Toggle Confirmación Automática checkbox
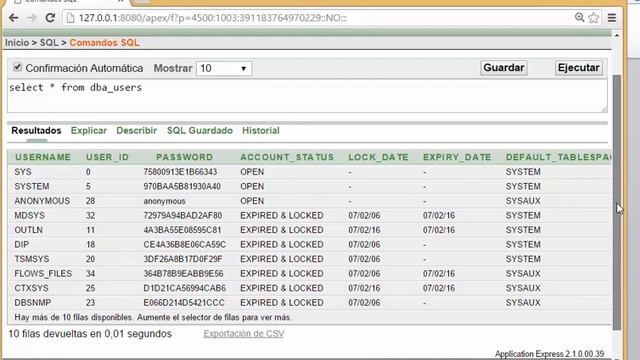640x360 pixels. point(17,67)
